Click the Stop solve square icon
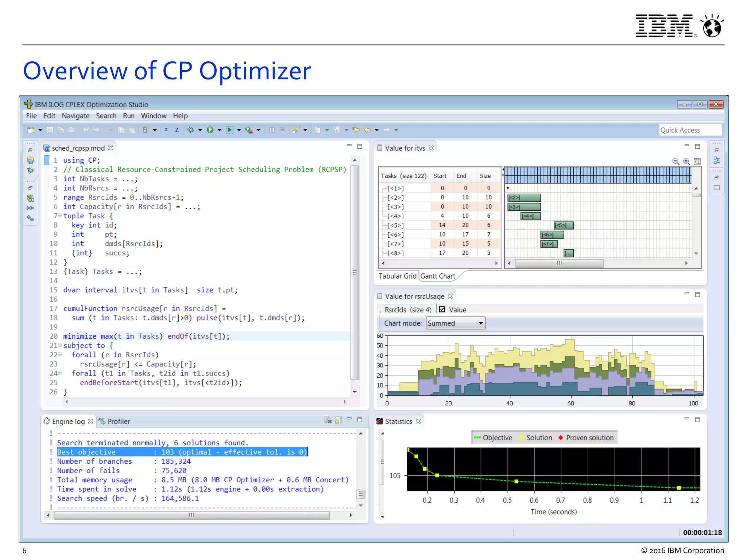747x560 pixels. point(282,130)
